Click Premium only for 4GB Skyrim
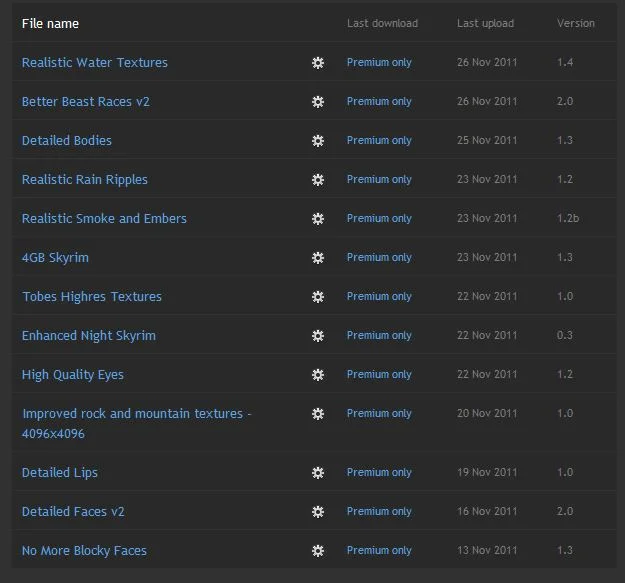The width and height of the screenshot is (625, 583). (x=379, y=258)
